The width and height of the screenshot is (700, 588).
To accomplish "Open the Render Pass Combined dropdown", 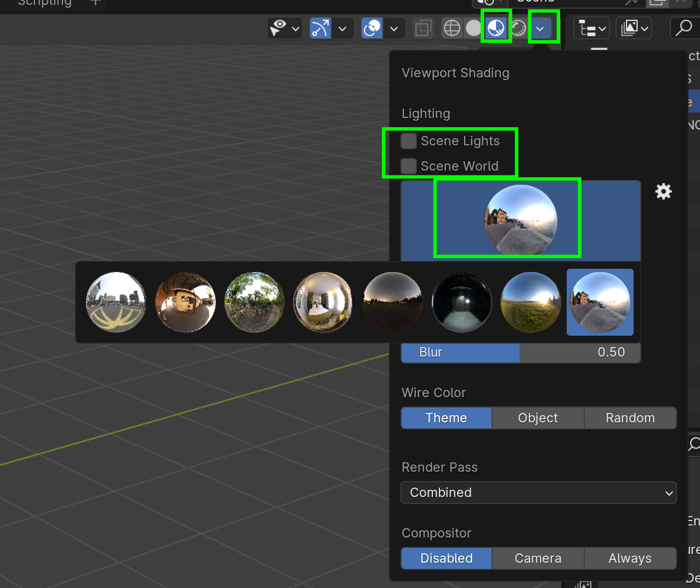I will point(538,493).
